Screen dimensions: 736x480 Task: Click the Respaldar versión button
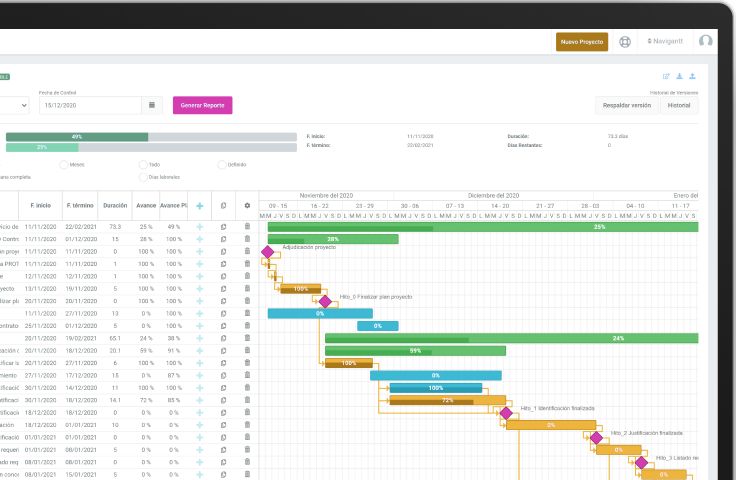(x=627, y=105)
